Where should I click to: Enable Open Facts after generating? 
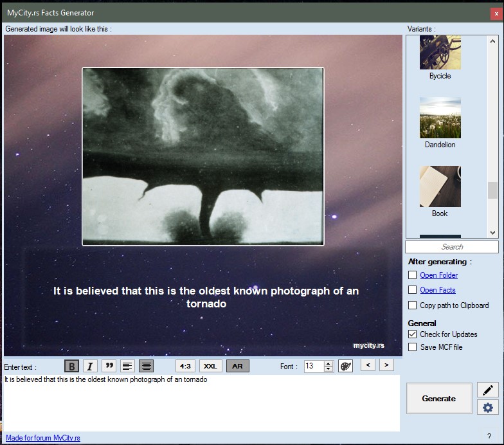(413, 290)
